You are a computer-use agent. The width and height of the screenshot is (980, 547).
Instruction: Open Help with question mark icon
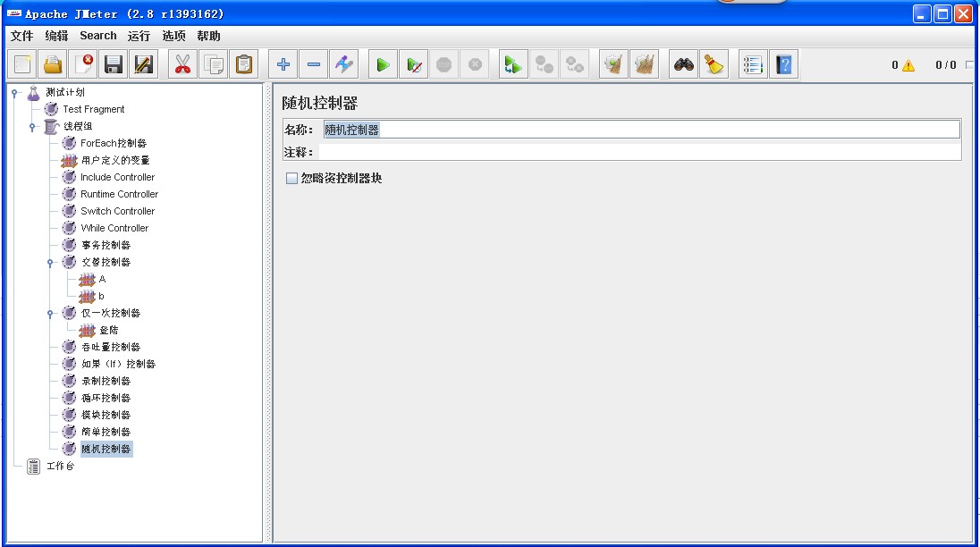[784, 64]
